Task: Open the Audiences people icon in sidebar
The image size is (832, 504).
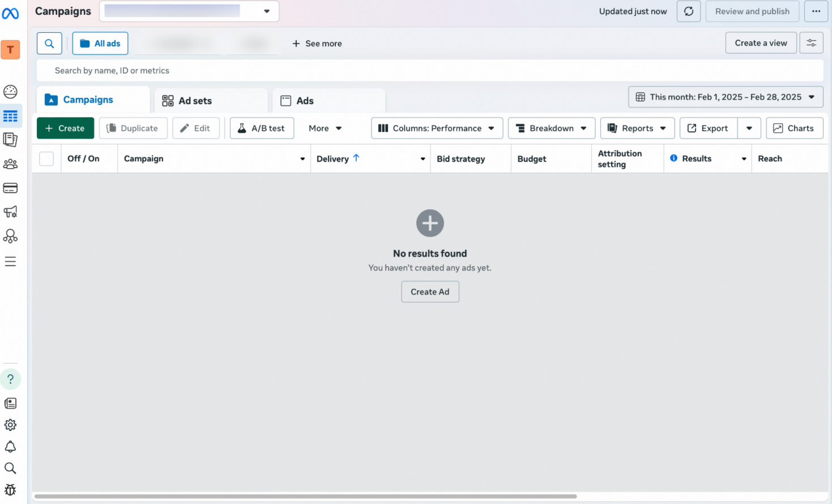Action: click(x=10, y=164)
